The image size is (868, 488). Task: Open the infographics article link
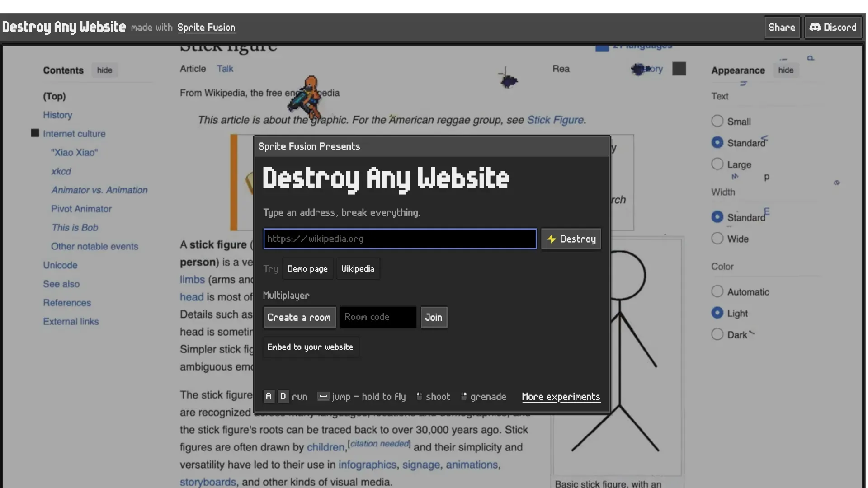(367, 465)
